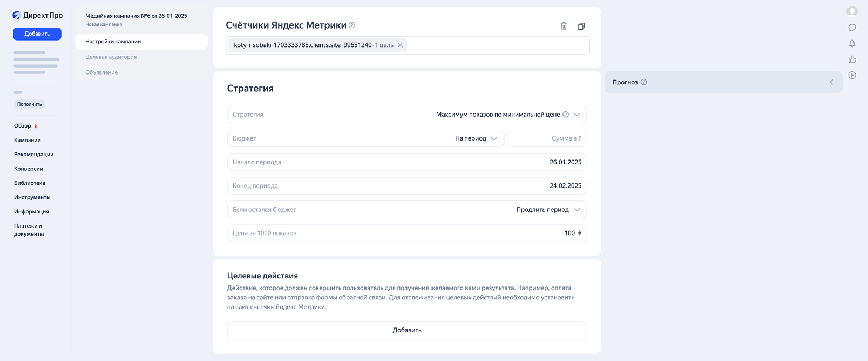Open the chat messages icon

(x=852, y=28)
